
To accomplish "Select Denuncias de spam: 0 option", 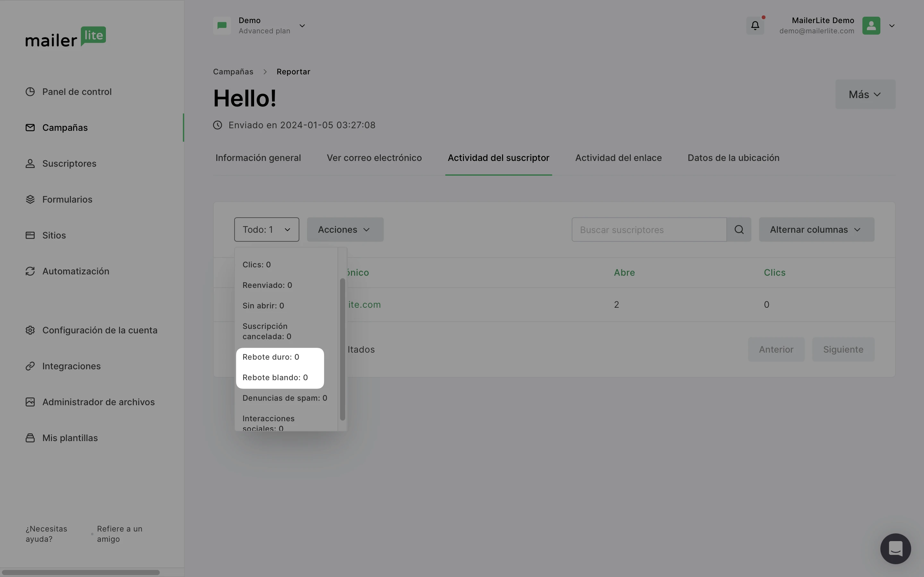I will (285, 398).
